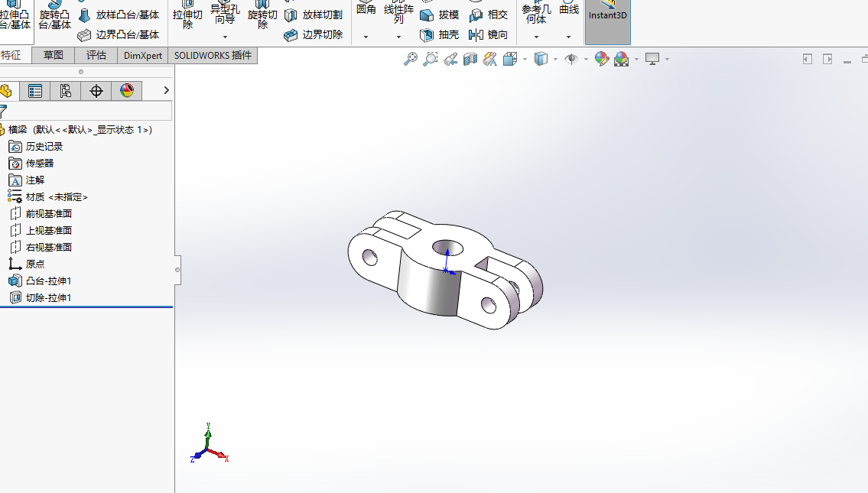The width and height of the screenshot is (868, 493).
Task: Open the FeatureManager design tree tab
Action: [x=8, y=91]
